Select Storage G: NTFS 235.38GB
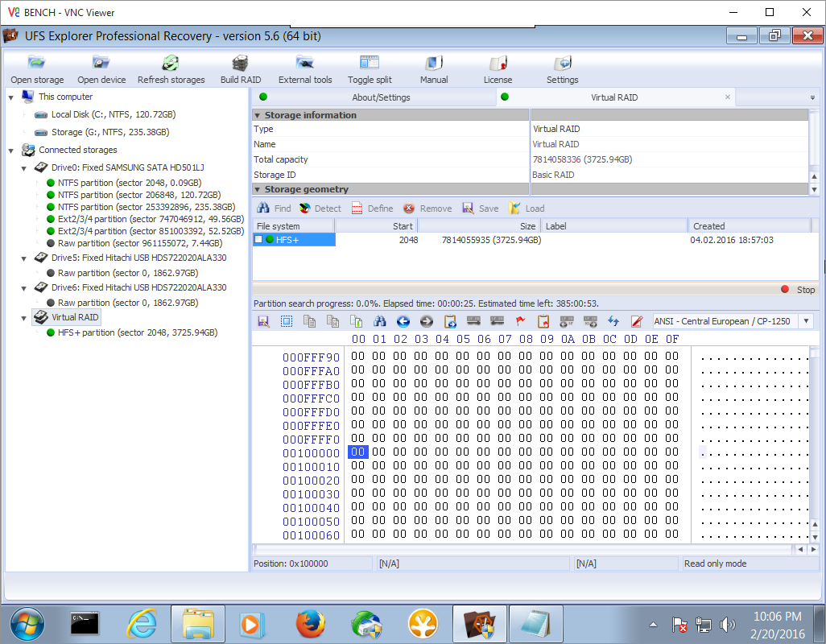Image resolution: width=826 pixels, height=644 pixels. coord(110,132)
